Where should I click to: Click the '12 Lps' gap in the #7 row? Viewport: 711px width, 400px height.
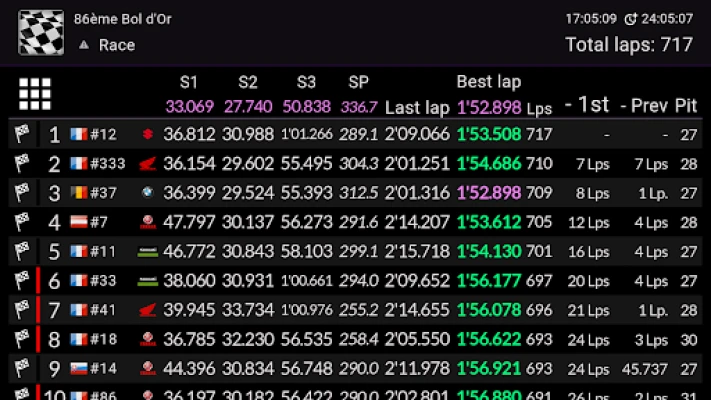(589, 223)
